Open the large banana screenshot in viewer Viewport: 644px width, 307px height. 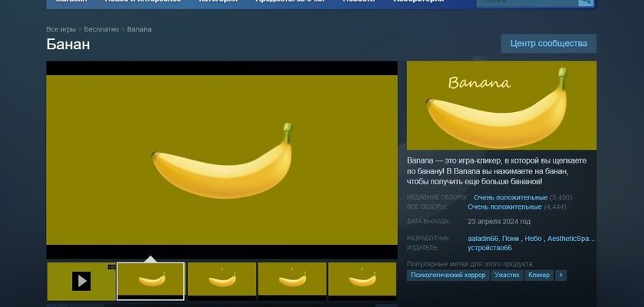coord(222,160)
